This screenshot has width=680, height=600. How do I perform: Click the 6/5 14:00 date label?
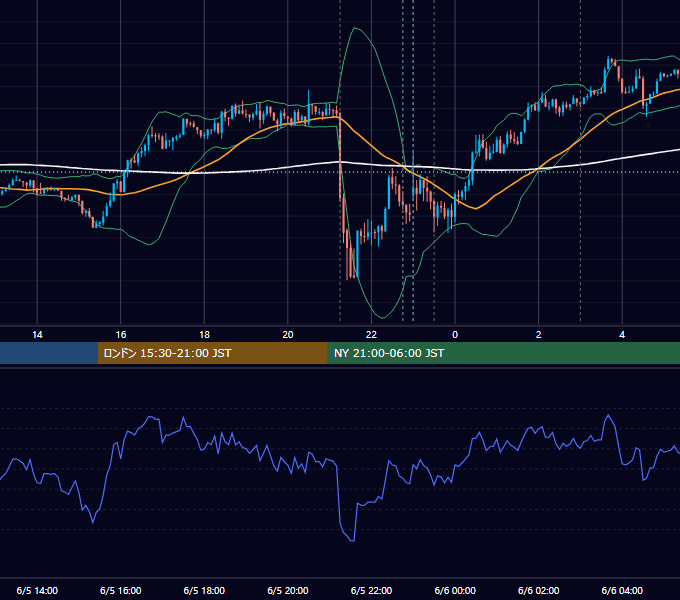[37, 590]
